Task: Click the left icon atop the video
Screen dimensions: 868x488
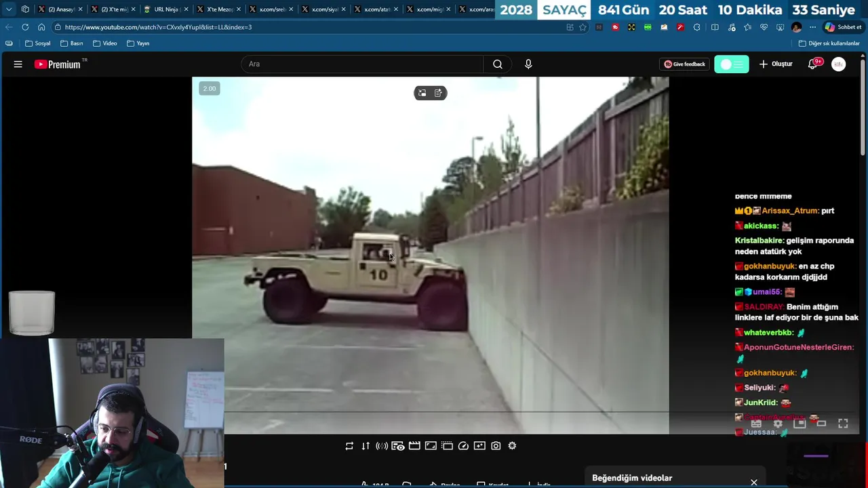Action: pos(422,93)
